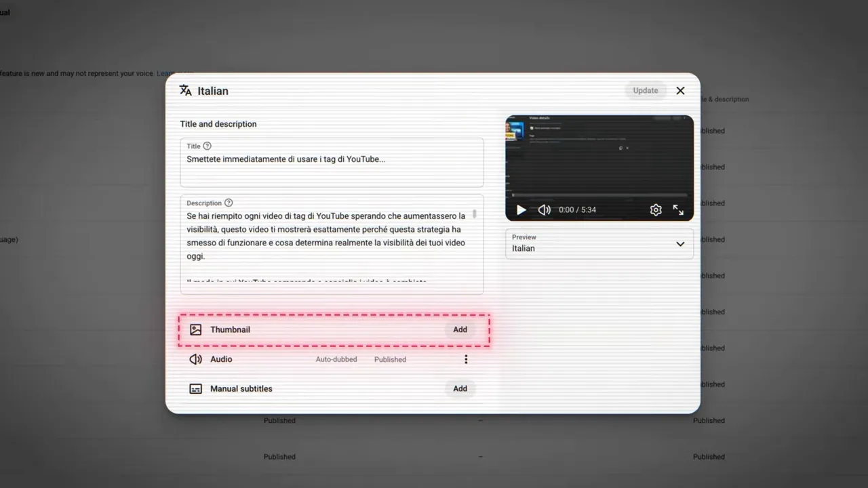Image resolution: width=868 pixels, height=488 pixels.
Task: Open the Audio row three-dot menu
Action: (466, 359)
